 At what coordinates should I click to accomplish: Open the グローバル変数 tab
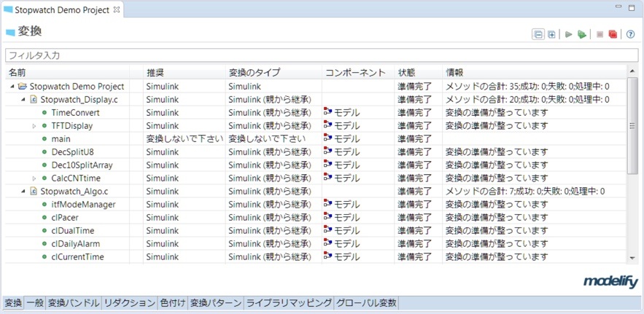[366, 303]
